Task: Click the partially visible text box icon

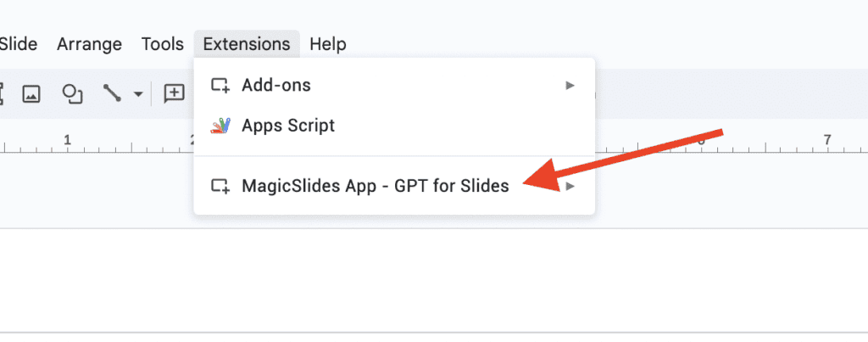Action: click(x=3, y=93)
